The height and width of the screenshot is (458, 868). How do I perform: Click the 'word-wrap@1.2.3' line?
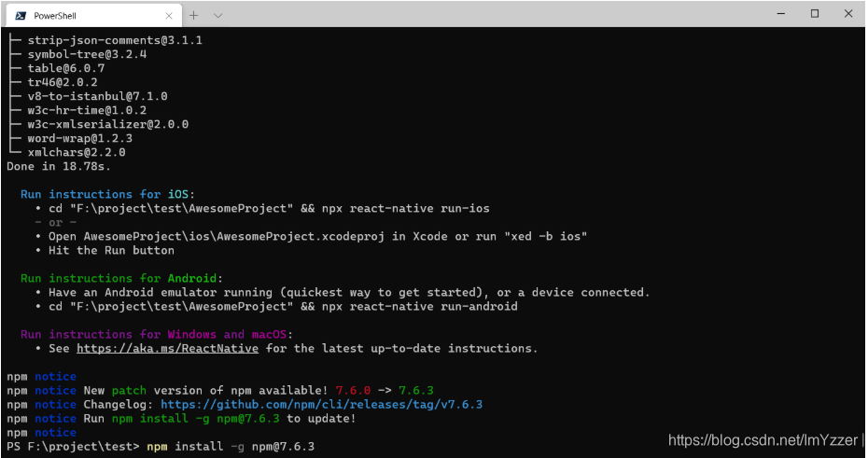click(79, 138)
